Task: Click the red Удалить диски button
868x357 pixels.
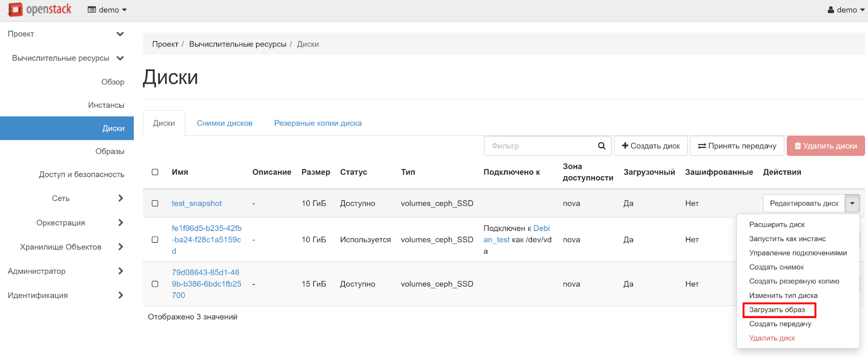Action: coord(825,146)
